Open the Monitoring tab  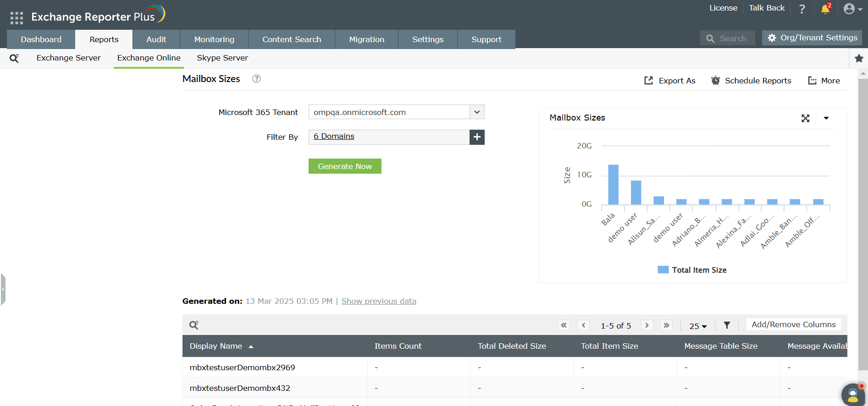tap(214, 39)
